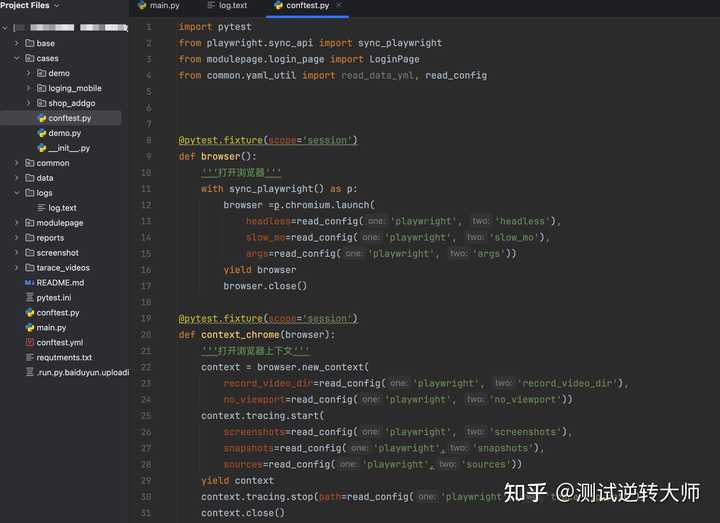Click the modulepage folder icon
Viewport: 720px width, 523px height.
(x=30, y=223)
